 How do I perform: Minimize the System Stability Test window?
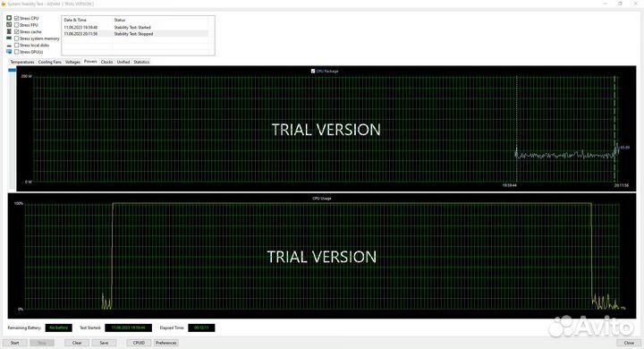click(x=605, y=4)
